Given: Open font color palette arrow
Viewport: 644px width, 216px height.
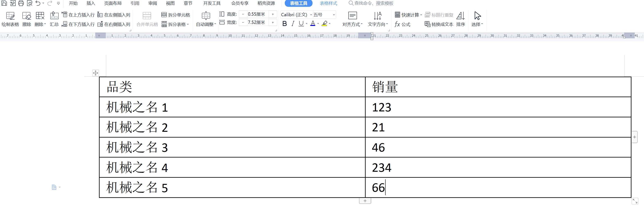Looking at the screenshot, I should pos(318,24).
